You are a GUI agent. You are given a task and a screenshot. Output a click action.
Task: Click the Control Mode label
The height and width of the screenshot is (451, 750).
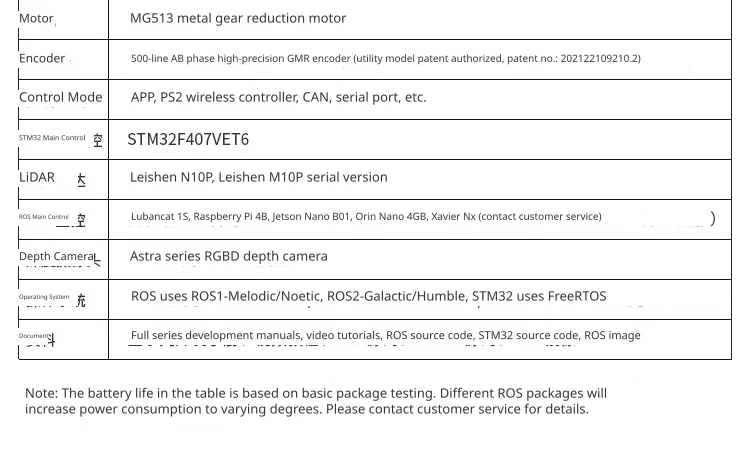(61, 97)
